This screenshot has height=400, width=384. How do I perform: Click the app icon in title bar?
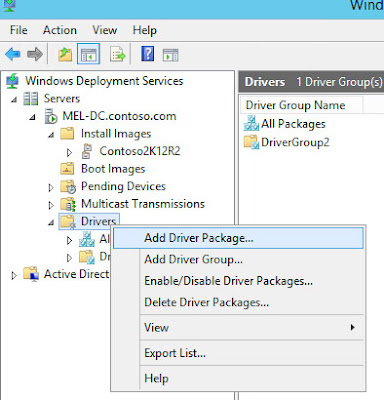9,6
